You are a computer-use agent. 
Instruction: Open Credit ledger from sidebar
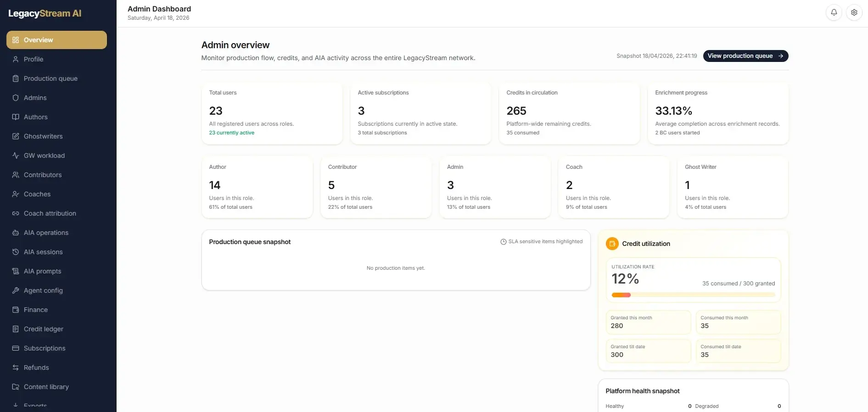(56, 329)
